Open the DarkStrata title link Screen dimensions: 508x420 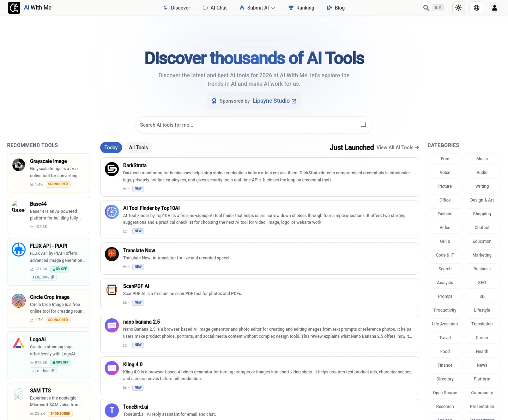pos(135,166)
